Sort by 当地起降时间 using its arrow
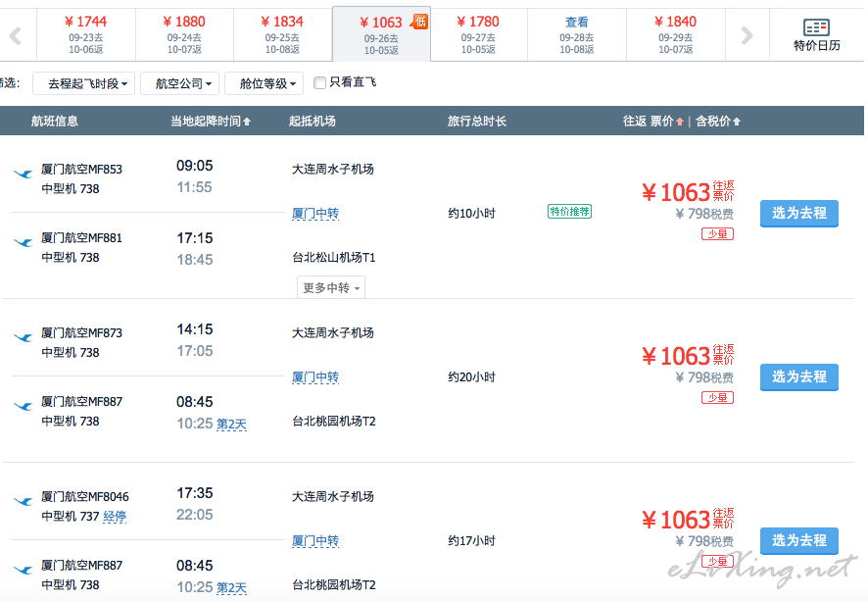This screenshot has width=868, height=601. [x=247, y=122]
